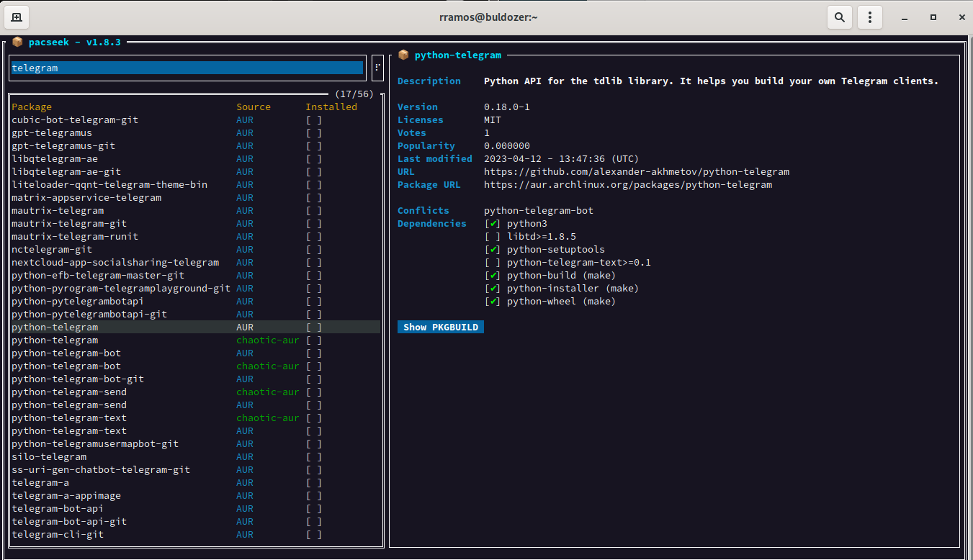The width and height of the screenshot is (973, 560).
Task: Click python-setuptools dependency checkmark
Action: pyautogui.click(x=493, y=249)
